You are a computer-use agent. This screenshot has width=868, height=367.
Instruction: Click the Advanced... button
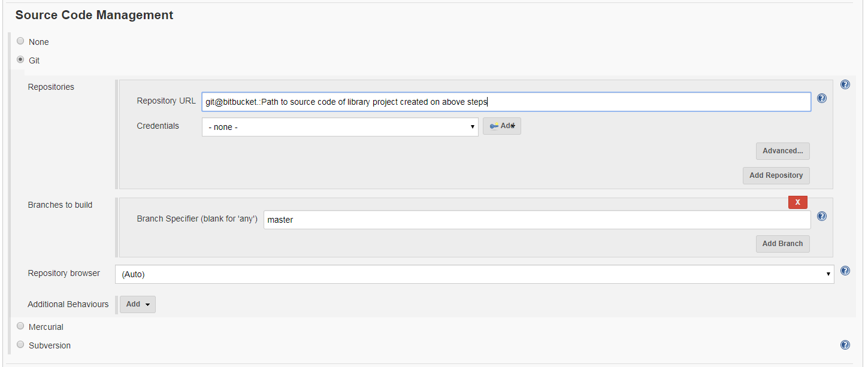pos(782,151)
